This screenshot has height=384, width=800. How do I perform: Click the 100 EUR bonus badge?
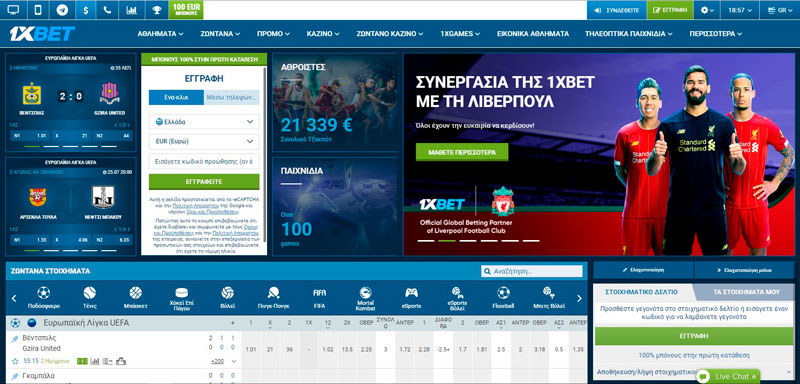186,10
